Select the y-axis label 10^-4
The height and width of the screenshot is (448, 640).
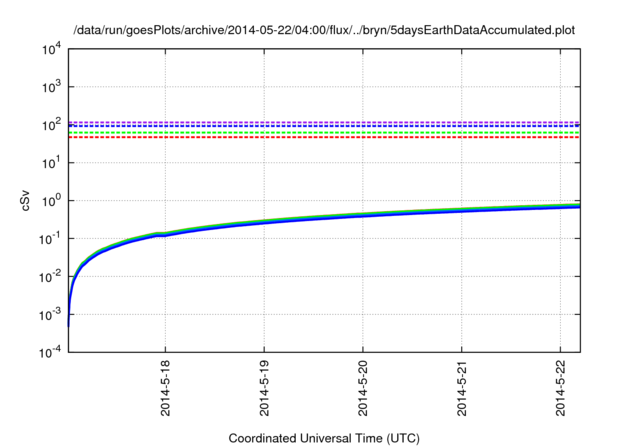tap(50, 351)
